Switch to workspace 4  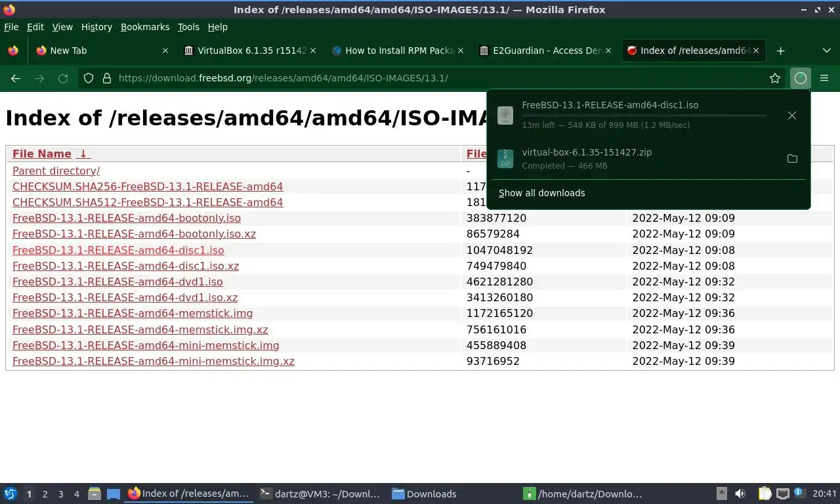pyautogui.click(x=76, y=494)
